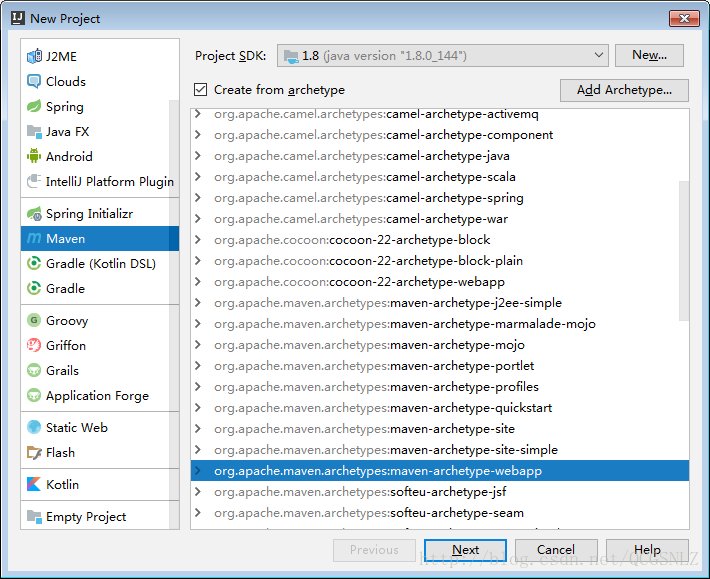Select cocoon-22-archetype-webapp archetype

(440, 282)
